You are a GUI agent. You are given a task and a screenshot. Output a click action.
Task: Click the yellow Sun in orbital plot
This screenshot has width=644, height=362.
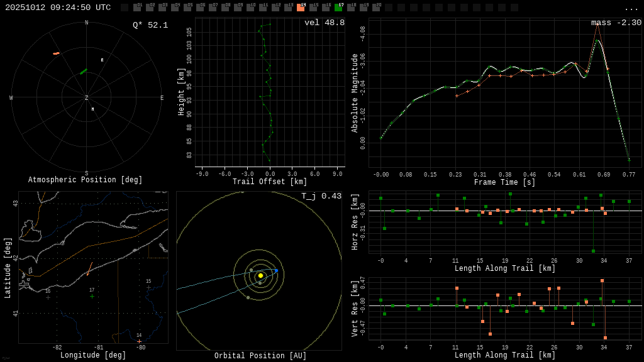(x=260, y=275)
